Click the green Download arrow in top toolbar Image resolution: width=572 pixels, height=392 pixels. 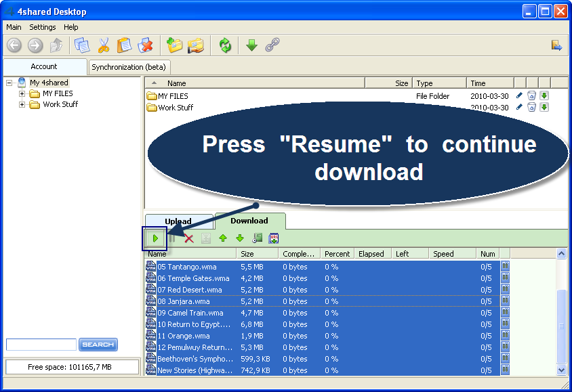pyautogui.click(x=251, y=45)
